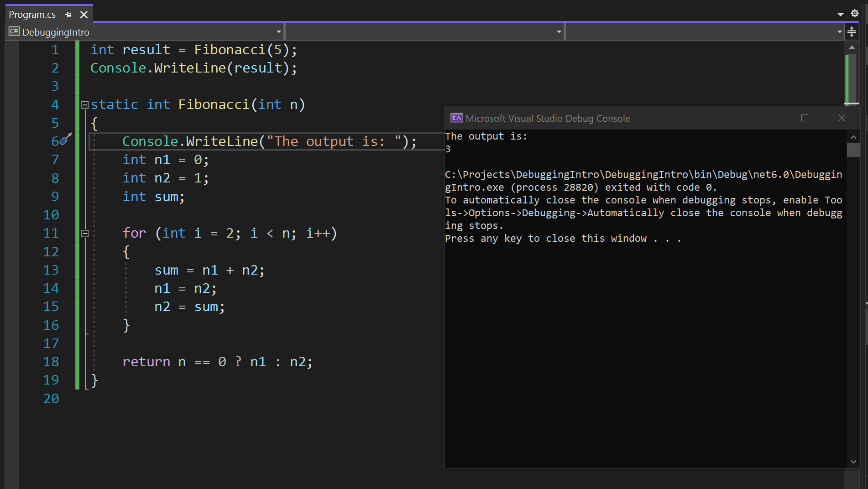Click the pin icon on Program.cs tab
The width and height of the screenshot is (868, 489).
pos(68,15)
